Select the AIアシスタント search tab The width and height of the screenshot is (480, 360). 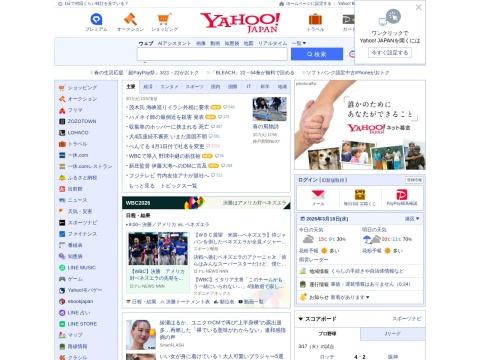click(x=174, y=43)
